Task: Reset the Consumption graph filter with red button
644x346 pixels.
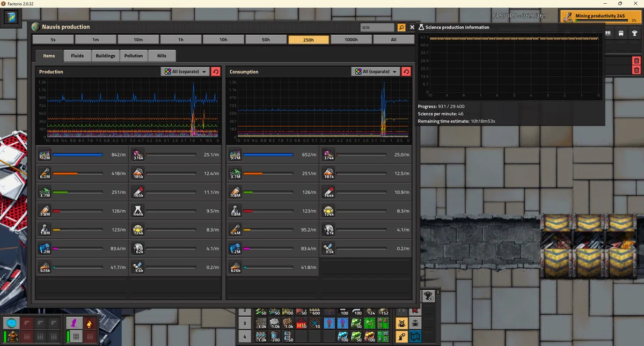Action: click(x=406, y=71)
